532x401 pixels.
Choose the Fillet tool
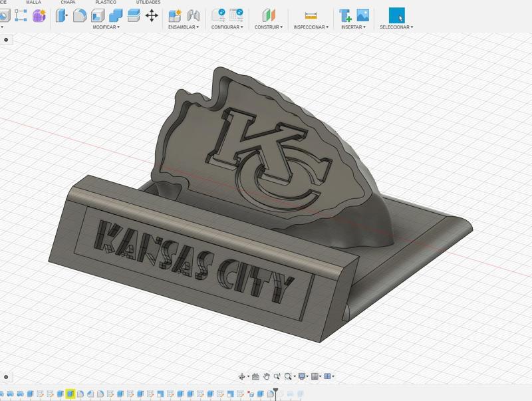click(x=80, y=15)
